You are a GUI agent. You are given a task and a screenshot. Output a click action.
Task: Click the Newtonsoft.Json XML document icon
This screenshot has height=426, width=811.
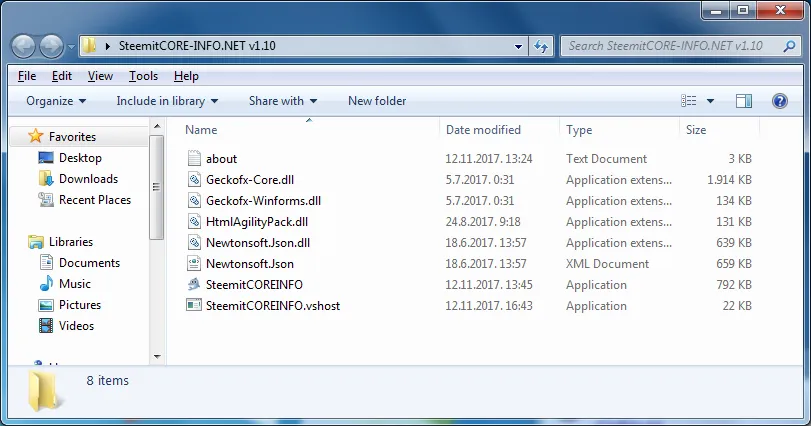tap(194, 264)
